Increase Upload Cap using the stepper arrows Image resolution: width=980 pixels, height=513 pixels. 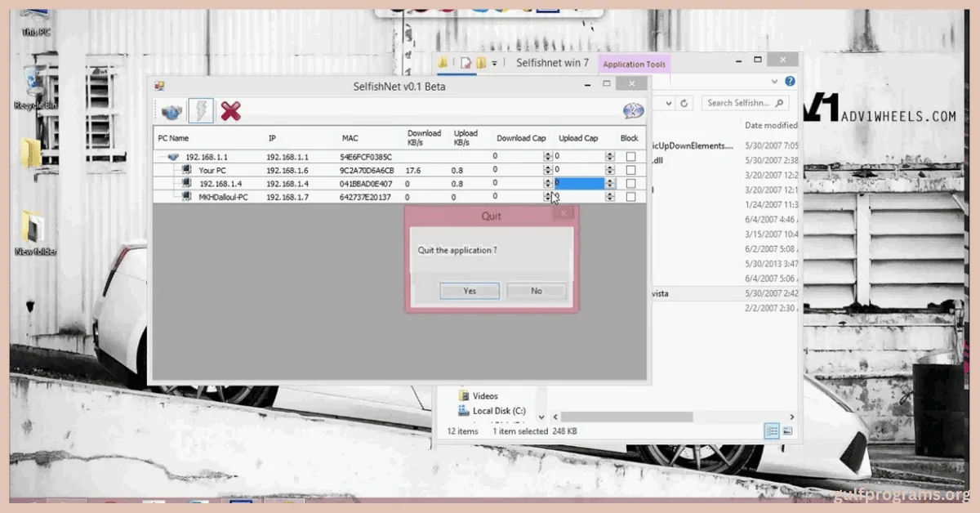tap(608, 181)
